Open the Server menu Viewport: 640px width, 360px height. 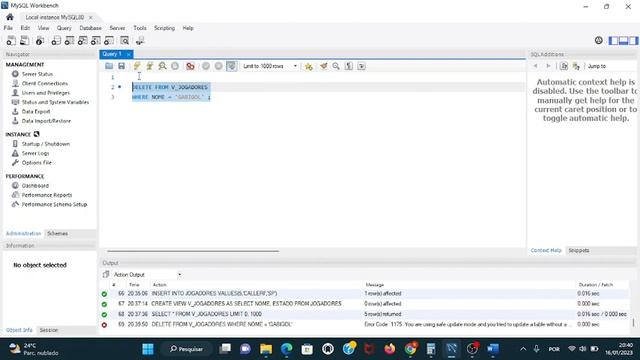(117, 28)
